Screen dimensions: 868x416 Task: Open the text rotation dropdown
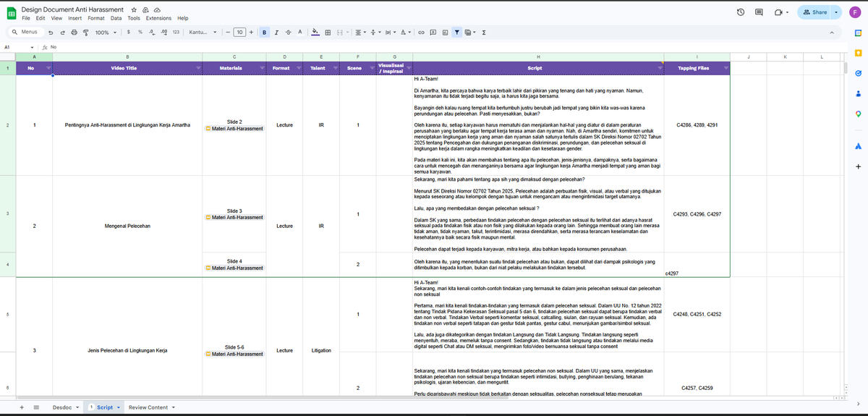[x=405, y=32]
